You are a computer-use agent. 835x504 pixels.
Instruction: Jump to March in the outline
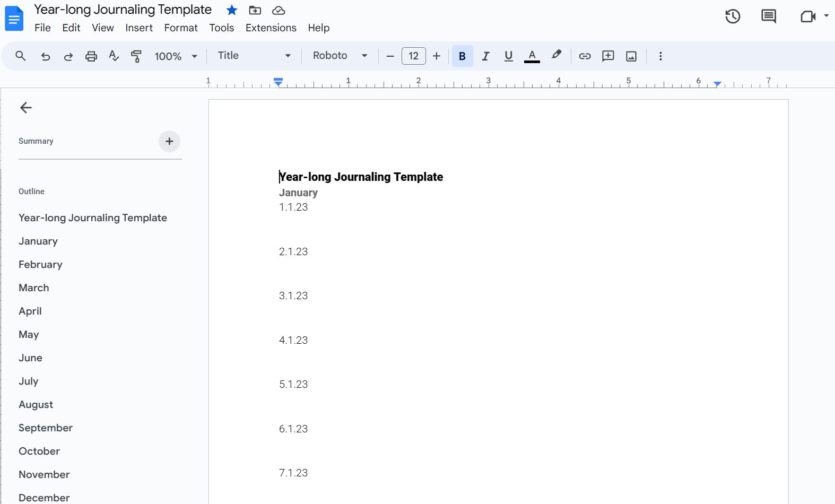click(34, 288)
